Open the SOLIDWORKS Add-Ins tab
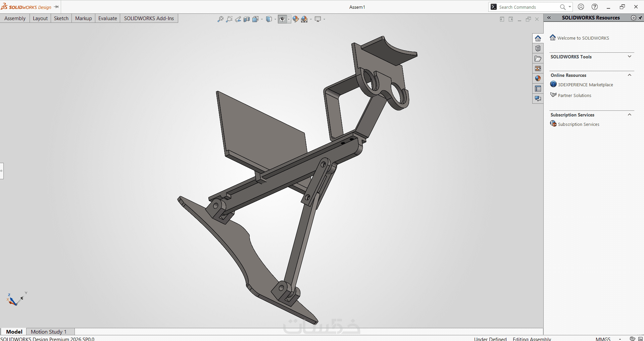Image resolution: width=644 pixels, height=341 pixels. pyautogui.click(x=149, y=18)
